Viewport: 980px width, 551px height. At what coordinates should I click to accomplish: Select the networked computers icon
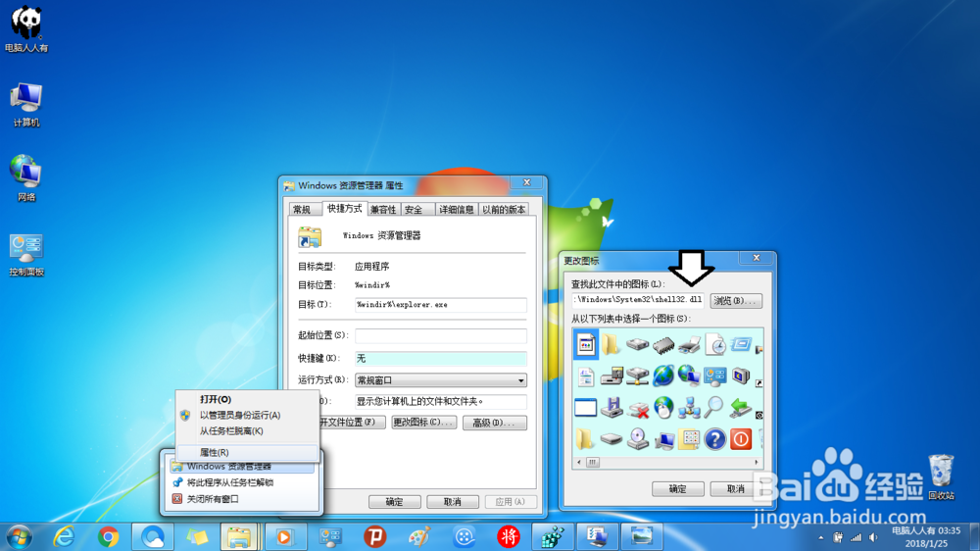coord(689,408)
